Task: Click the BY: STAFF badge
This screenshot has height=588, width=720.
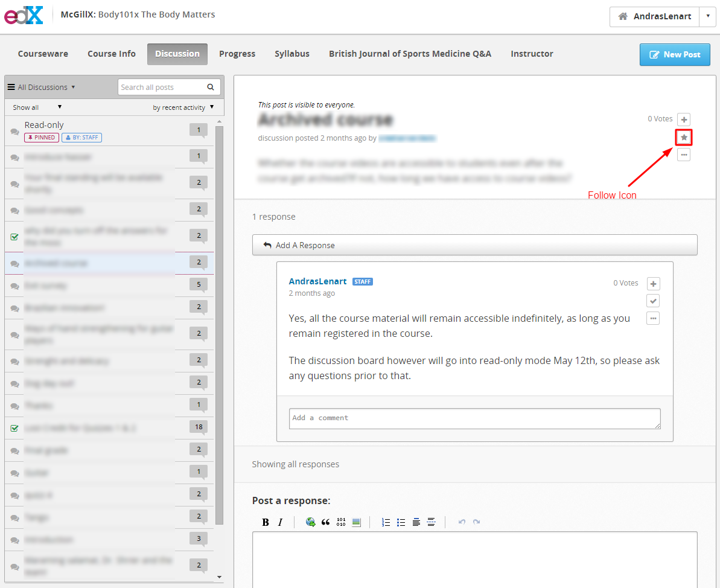Action: click(x=81, y=138)
